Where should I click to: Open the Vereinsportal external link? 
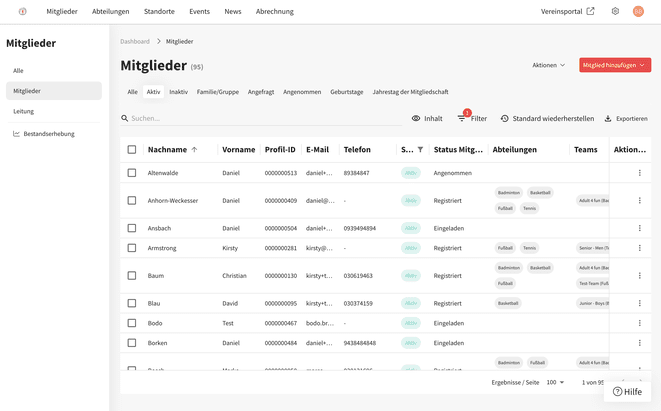568,11
